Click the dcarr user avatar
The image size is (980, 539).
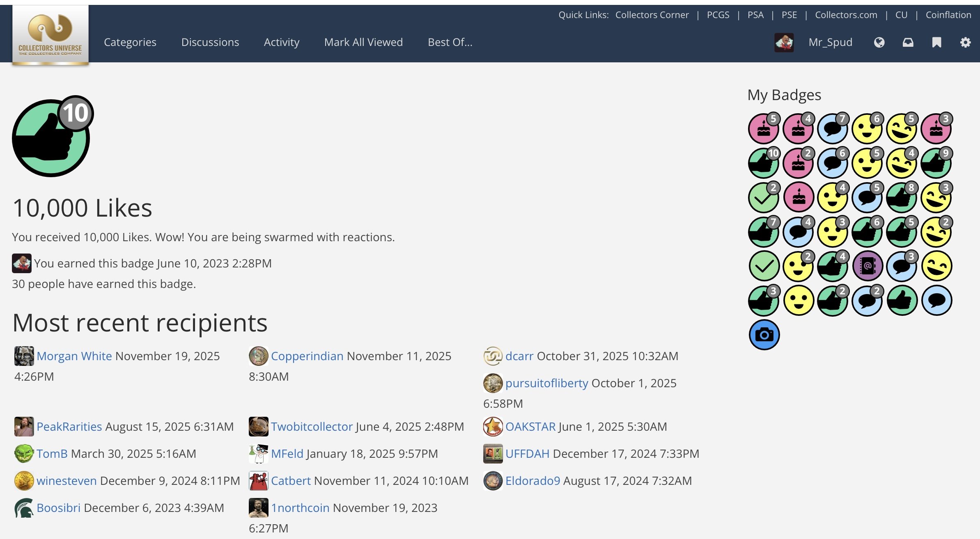[x=493, y=356]
